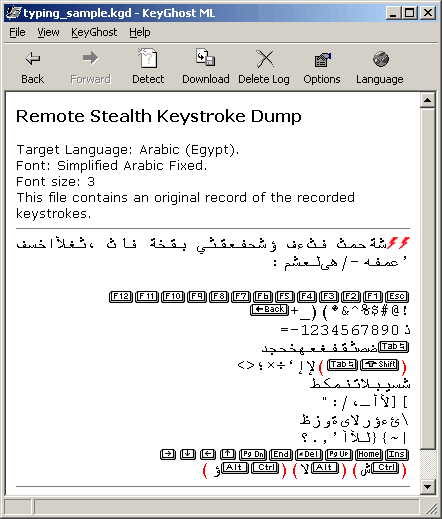Go back with the Back arrow icon
This screenshot has height=519, width=442.
point(33,59)
